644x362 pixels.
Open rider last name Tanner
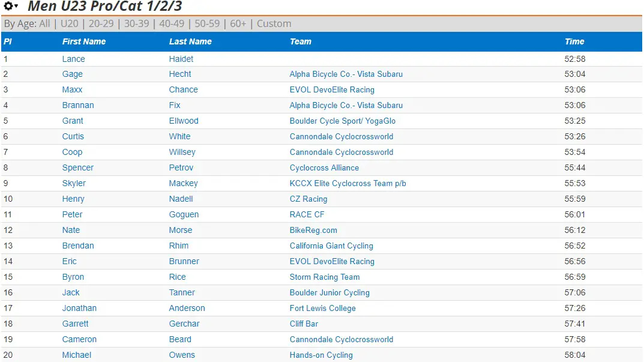(182, 293)
